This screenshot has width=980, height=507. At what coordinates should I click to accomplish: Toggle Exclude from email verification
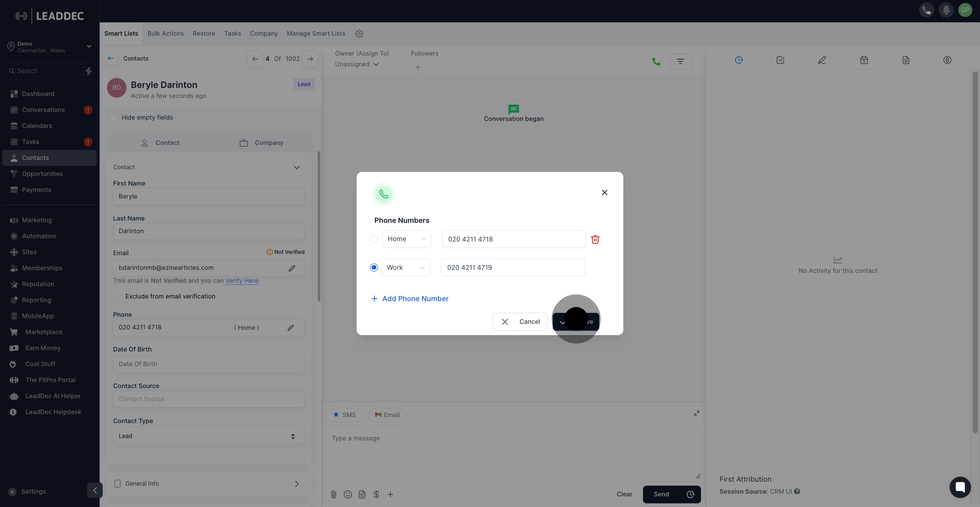coord(118,296)
